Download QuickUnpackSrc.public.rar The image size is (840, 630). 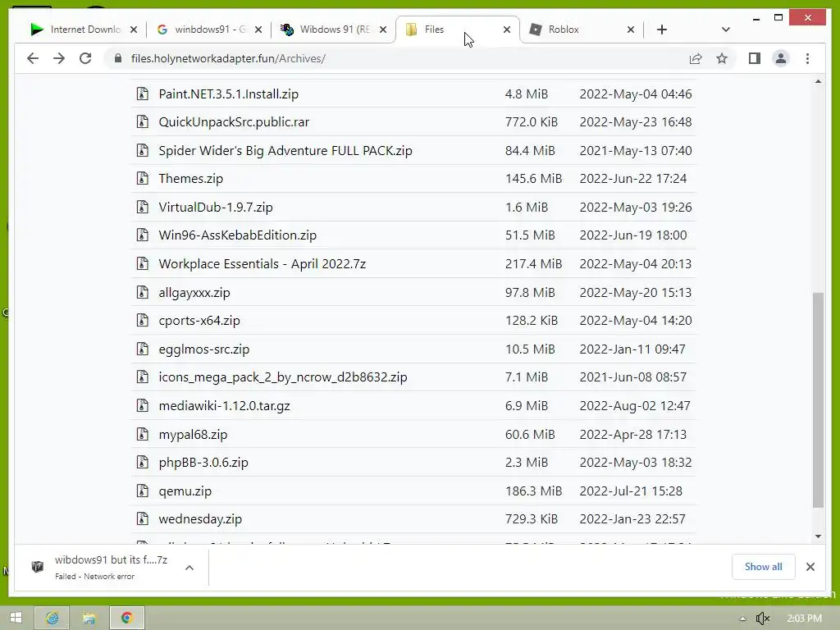click(x=234, y=121)
